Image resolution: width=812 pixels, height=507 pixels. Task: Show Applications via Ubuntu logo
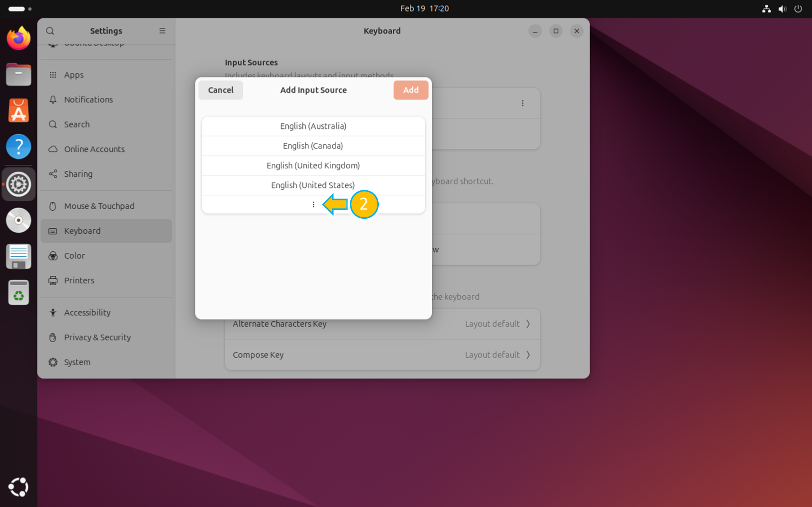click(x=18, y=487)
